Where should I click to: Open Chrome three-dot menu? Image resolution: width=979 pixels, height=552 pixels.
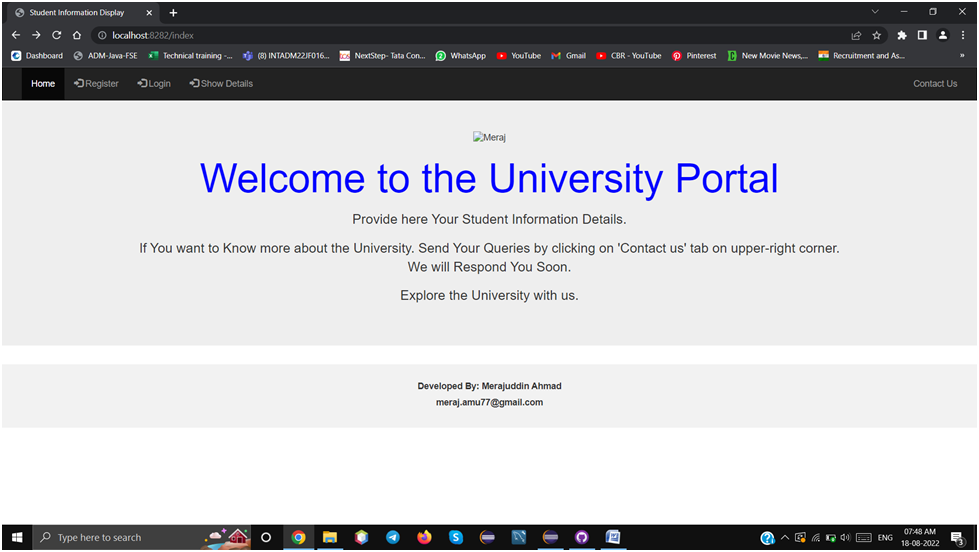pyautogui.click(x=963, y=36)
